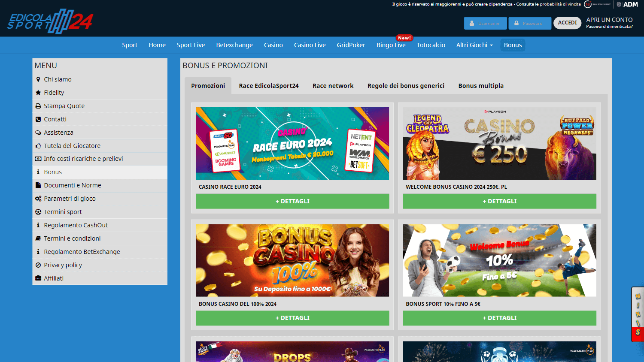This screenshot has height=362, width=644.
Task: Click the Drops banner image
Action: [292, 352]
